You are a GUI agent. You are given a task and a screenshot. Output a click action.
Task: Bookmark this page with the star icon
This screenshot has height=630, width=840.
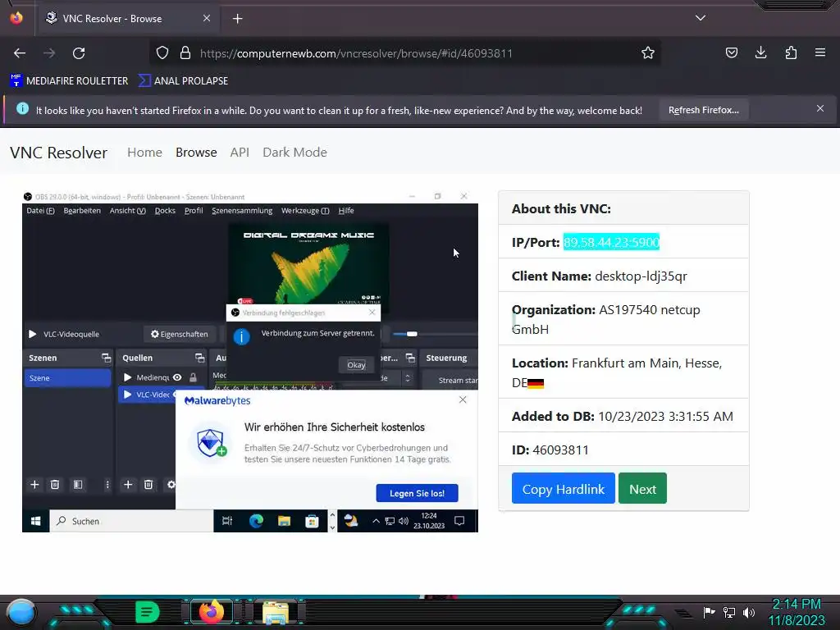click(648, 52)
